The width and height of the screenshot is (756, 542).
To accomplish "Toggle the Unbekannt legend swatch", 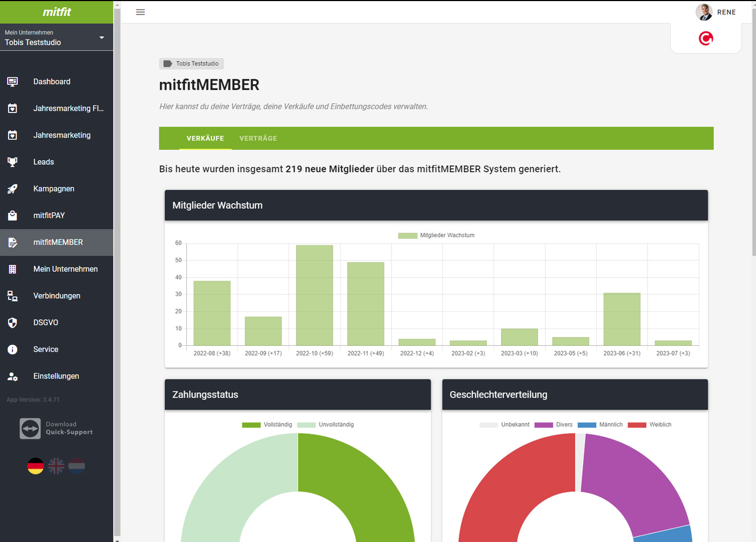I will [x=489, y=425].
